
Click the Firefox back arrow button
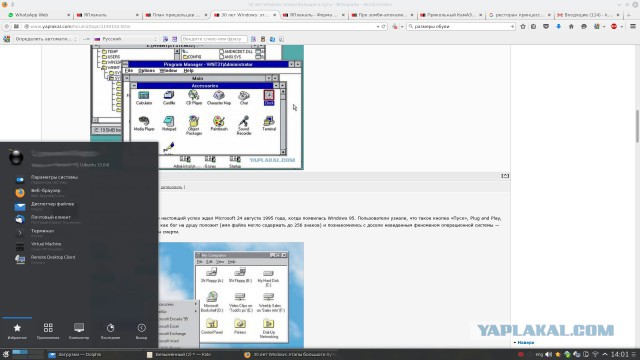pos(7,27)
